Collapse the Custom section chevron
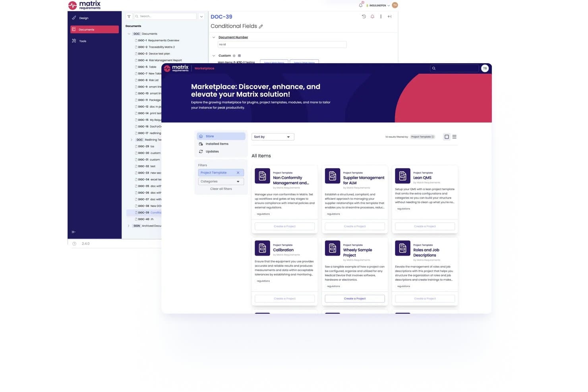 coord(214,56)
